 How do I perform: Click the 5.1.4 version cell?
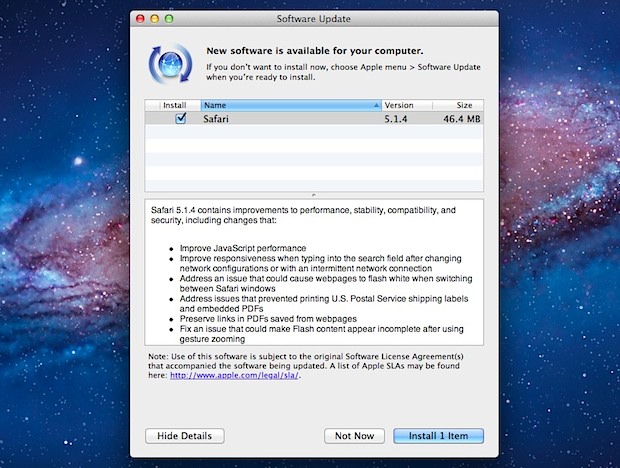tap(396, 119)
